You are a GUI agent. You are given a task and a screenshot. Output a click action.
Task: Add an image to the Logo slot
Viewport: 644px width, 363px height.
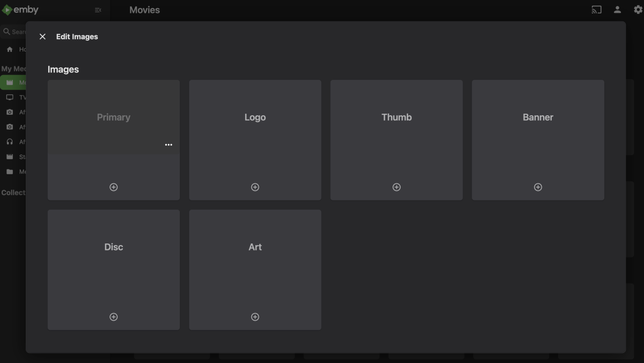click(255, 187)
